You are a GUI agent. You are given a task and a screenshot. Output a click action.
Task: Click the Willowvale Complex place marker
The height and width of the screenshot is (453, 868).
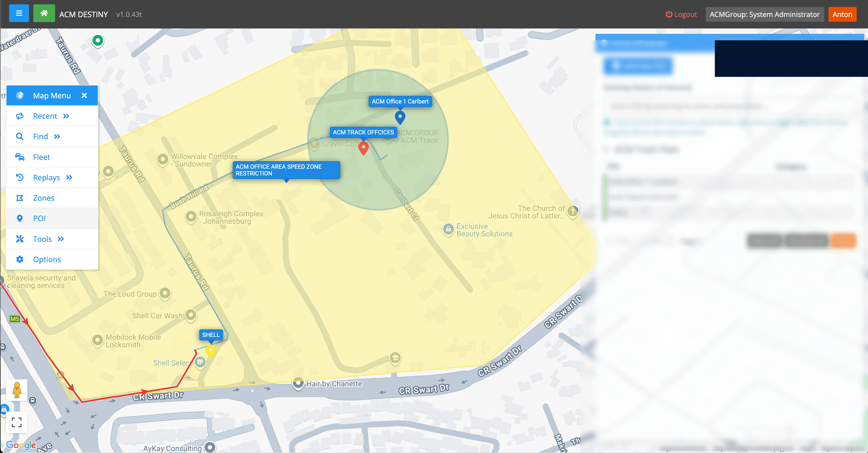163,159
